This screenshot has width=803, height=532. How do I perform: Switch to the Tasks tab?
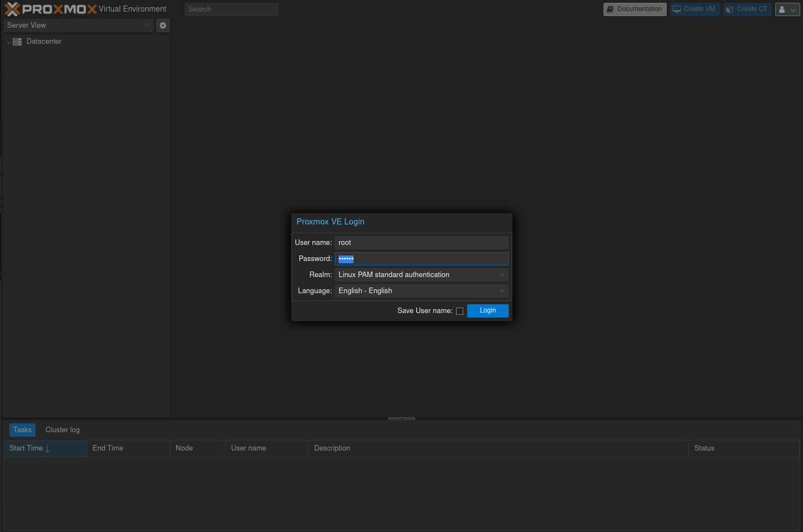(x=22, y=430)
